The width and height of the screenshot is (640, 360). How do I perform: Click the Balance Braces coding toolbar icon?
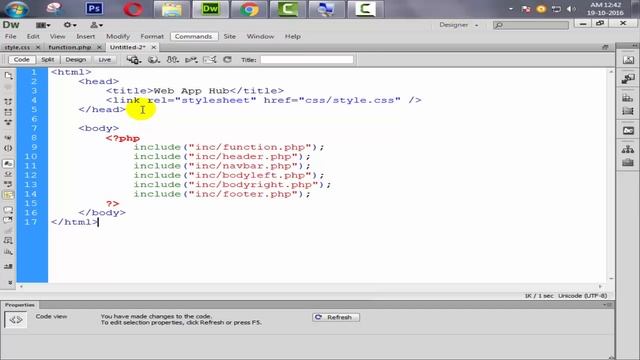coord(8,148)
